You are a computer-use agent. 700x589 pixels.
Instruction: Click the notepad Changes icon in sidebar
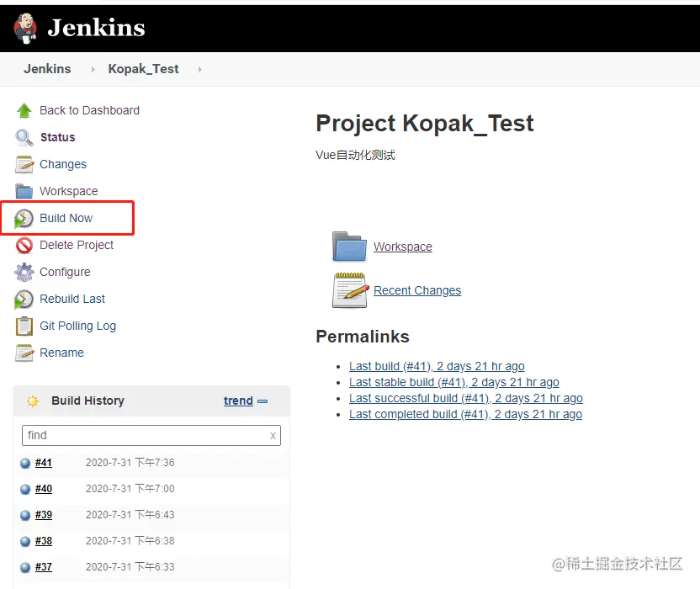point(24,164)
